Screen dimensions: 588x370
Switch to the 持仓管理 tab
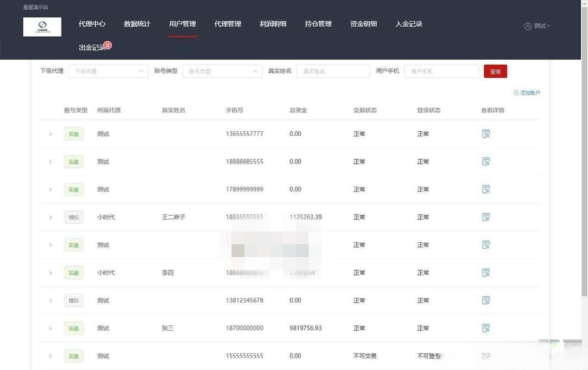click(x=318, y=24)
